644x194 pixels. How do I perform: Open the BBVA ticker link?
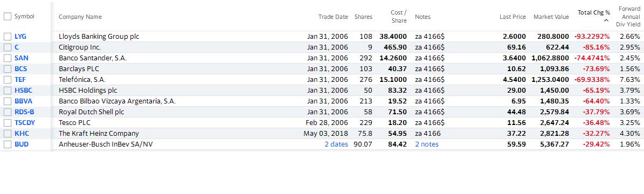[23, 101]
